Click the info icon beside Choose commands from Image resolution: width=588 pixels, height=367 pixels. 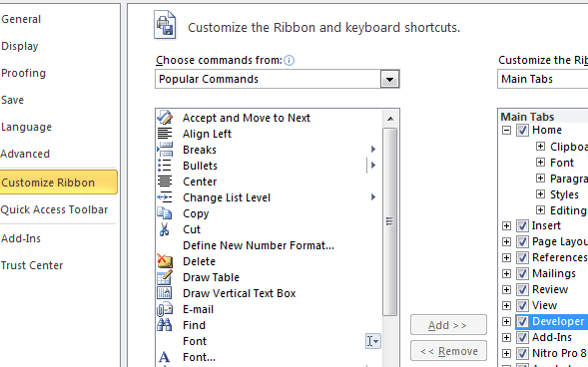290,60
